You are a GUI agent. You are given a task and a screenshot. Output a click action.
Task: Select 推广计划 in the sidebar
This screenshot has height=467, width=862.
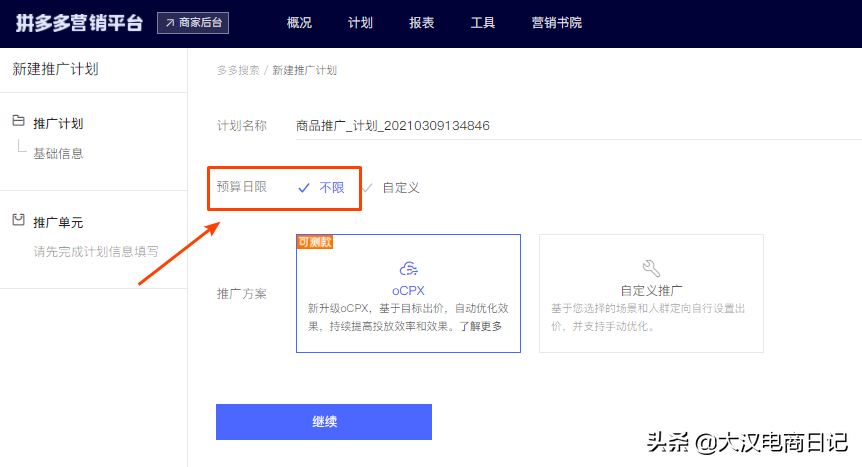(x=58, y=124)
